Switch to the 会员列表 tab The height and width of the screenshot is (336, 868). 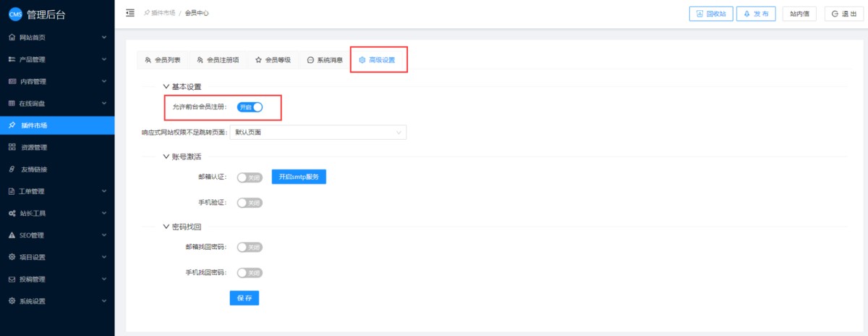[163, 60]
